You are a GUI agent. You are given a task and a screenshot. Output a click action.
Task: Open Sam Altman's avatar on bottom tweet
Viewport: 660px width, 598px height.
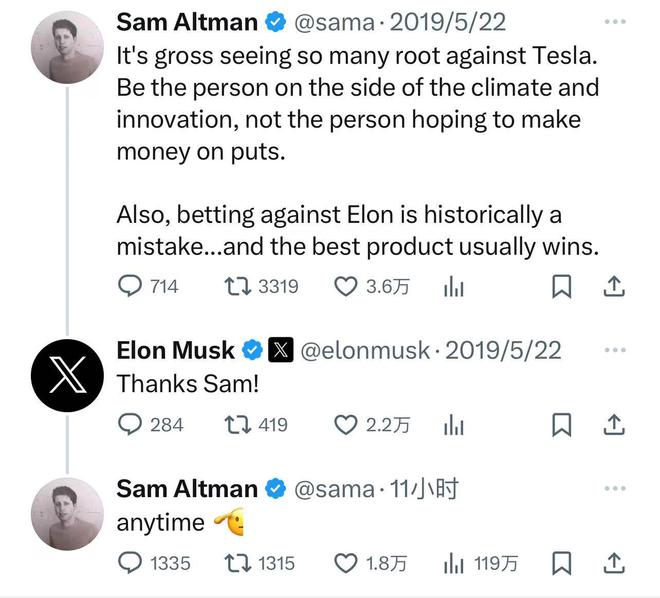tap(68, 514)
